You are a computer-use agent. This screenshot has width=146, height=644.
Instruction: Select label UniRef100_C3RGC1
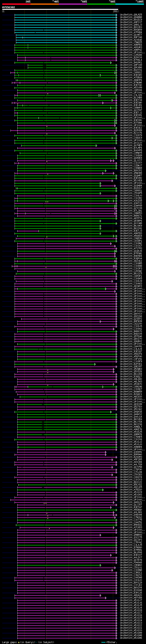[x=131, y=573]
